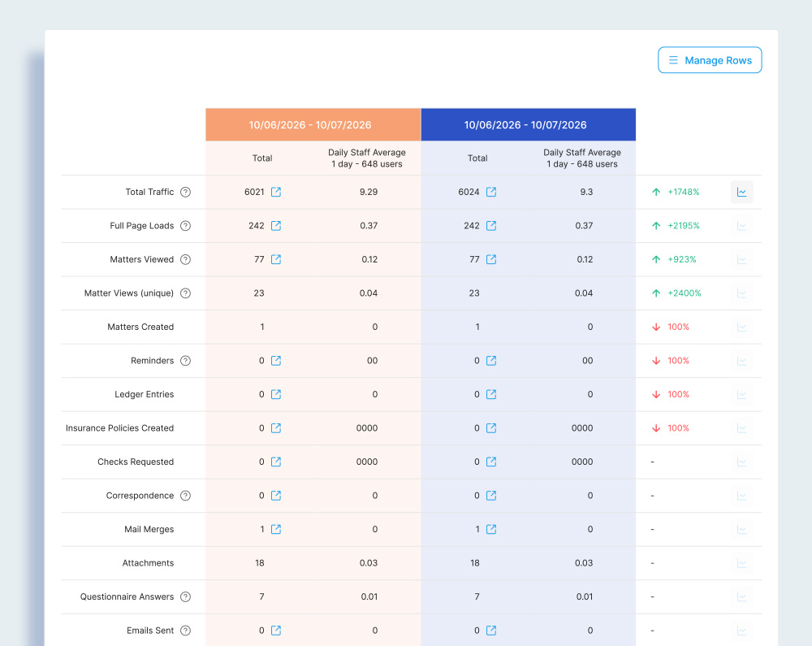Open external link beside 6024 total

(x=491, y=193)
